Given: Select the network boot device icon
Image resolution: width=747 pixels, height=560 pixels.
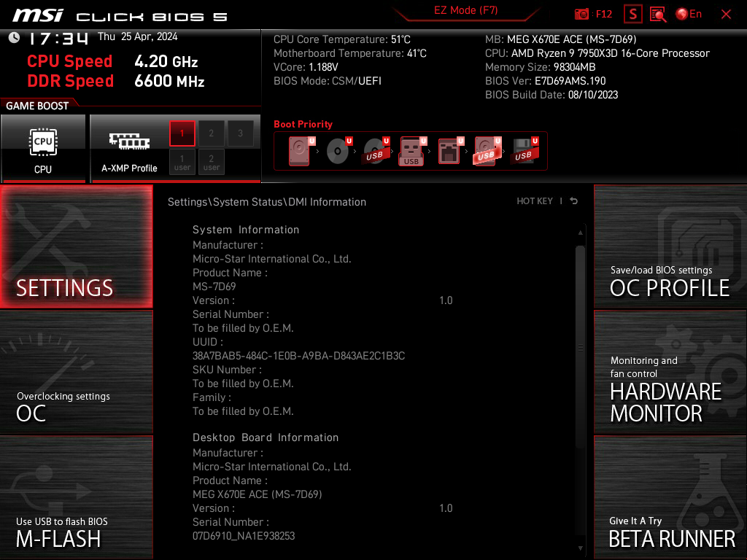Looking at the screenshot, I should [x=449, y=151].
